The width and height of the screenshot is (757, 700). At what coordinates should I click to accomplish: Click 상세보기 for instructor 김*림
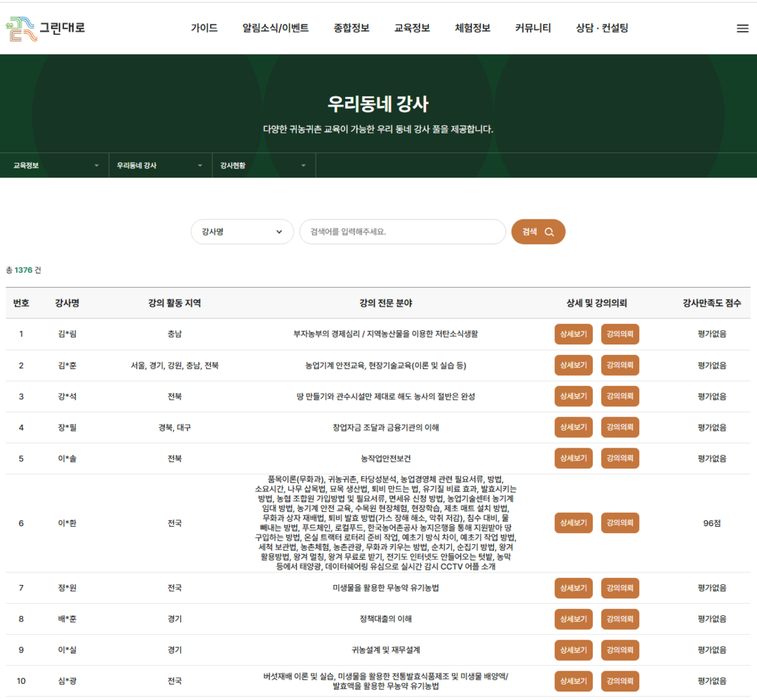573,334
